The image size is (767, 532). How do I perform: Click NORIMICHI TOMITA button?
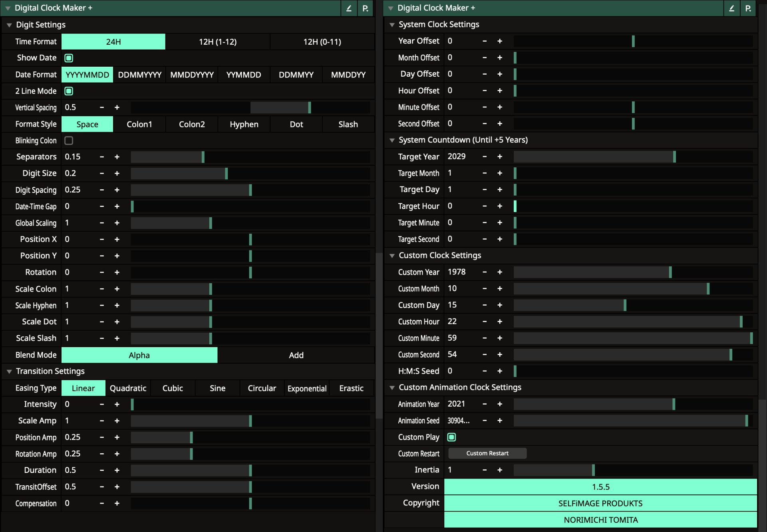coord(600,520)
